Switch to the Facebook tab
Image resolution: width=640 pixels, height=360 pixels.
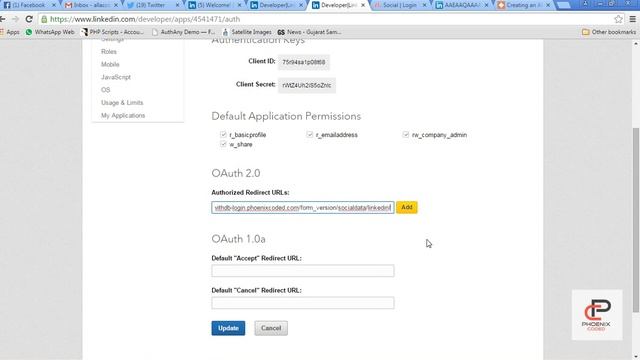click(28, 5)
